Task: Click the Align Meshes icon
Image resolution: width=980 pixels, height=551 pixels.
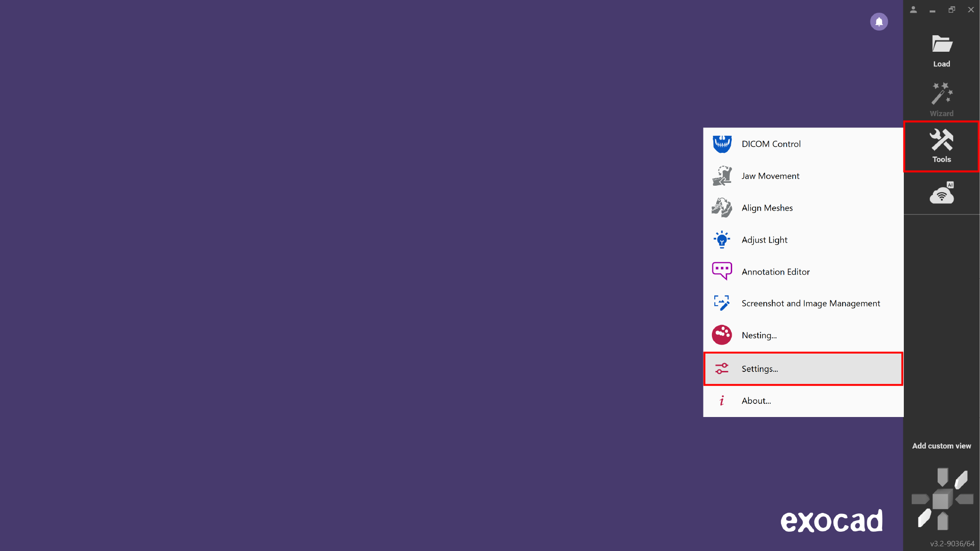Action: click(722, 208)
